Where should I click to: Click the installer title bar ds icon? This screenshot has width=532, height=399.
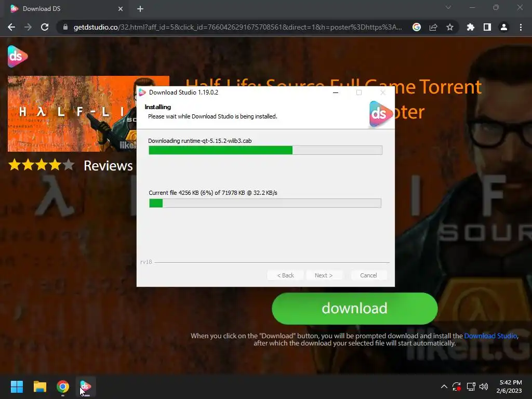[142, 92]
